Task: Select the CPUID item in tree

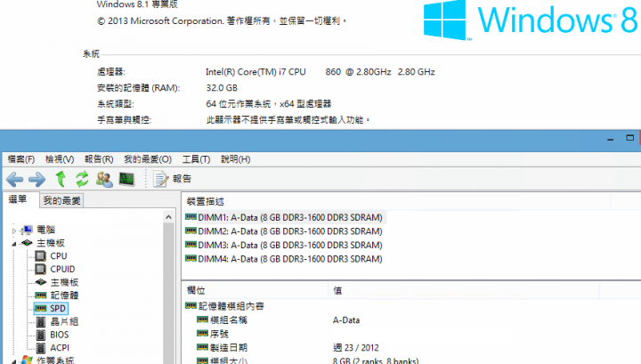Action: click(x=62, y=270)
